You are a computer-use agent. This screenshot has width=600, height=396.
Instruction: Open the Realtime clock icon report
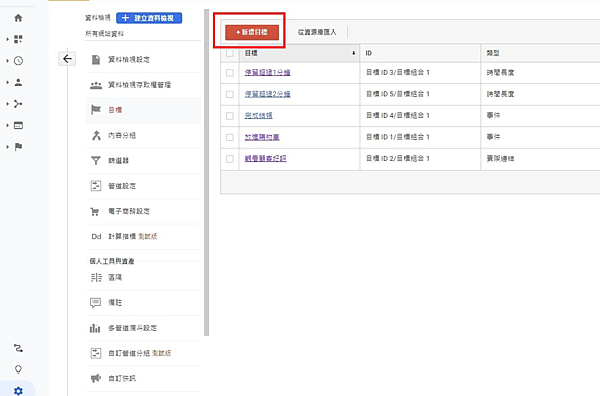click(18, 60)
